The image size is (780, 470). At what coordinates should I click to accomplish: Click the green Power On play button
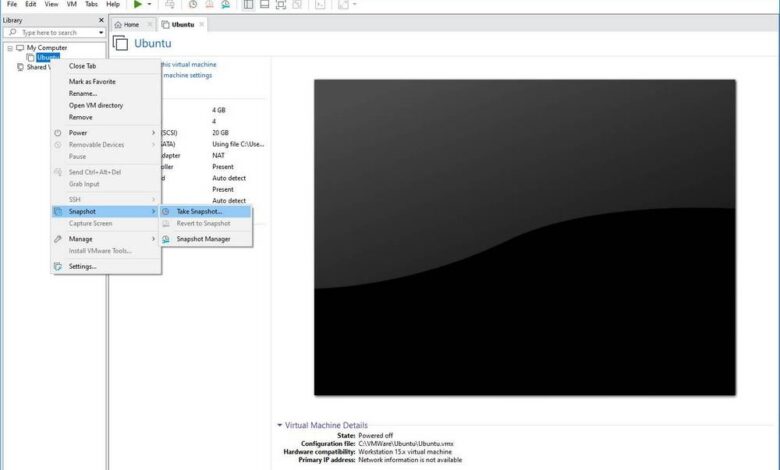[138, 4]
